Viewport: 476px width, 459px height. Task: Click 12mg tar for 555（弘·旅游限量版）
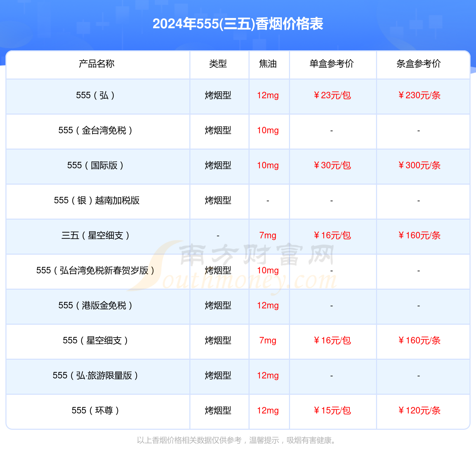[x=268, y=375]
